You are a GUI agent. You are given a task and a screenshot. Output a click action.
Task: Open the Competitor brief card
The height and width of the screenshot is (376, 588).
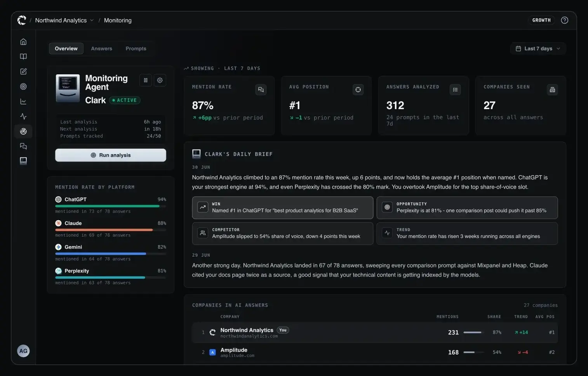click(x=283, y=233)
